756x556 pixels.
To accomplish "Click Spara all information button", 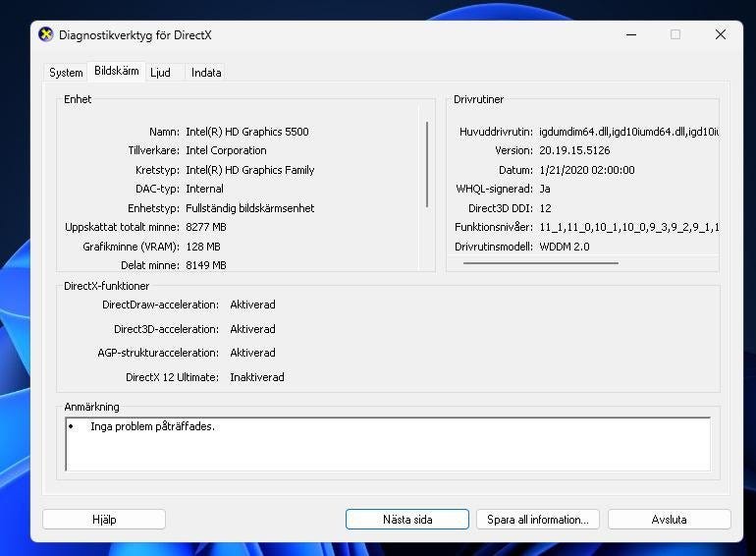I will 537,520.
